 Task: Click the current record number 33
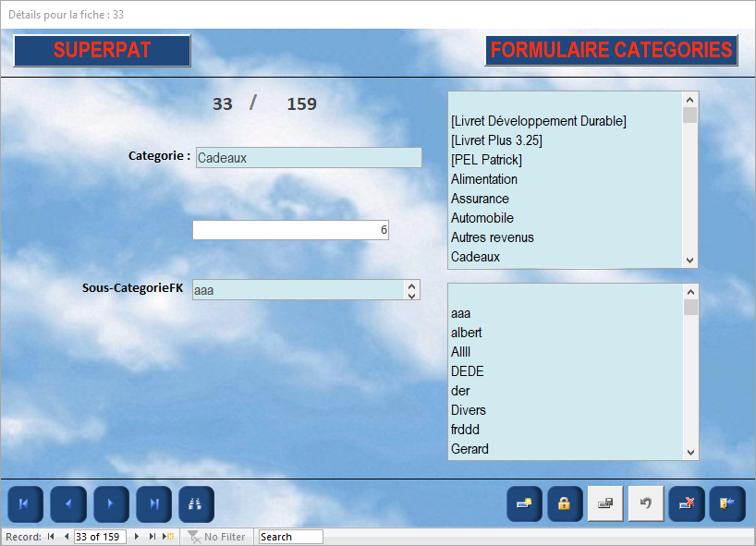coord(222,104)
